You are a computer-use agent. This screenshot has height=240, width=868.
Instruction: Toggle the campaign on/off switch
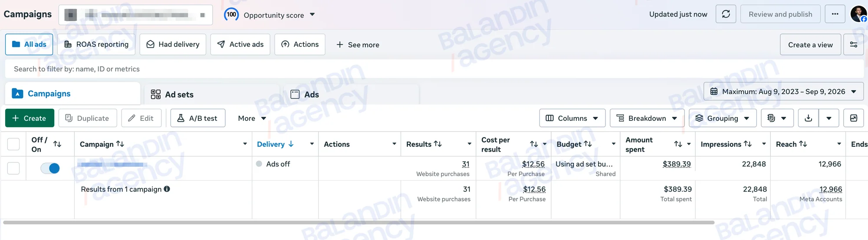pyautogui.click(x=50, y=168)
